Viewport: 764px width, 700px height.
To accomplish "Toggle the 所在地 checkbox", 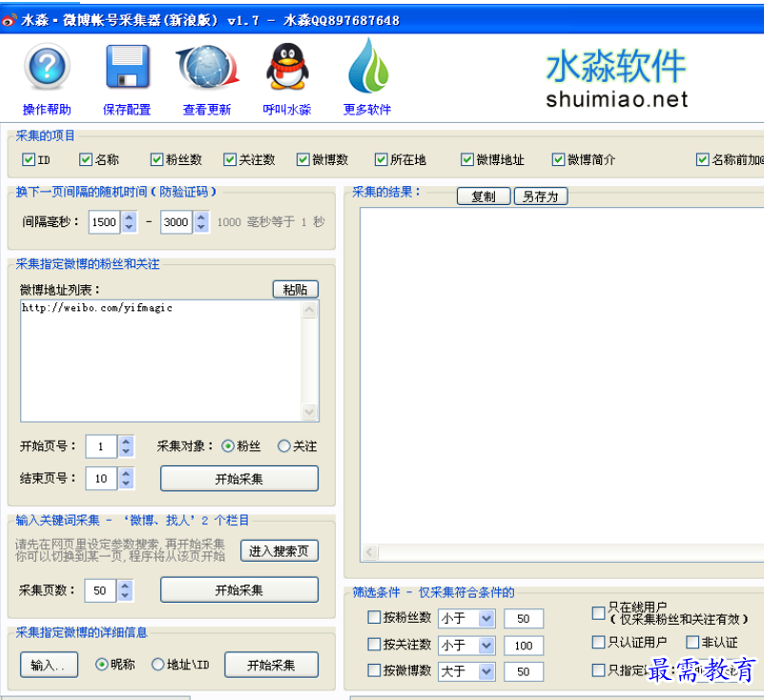I will [x=381, y=159].
